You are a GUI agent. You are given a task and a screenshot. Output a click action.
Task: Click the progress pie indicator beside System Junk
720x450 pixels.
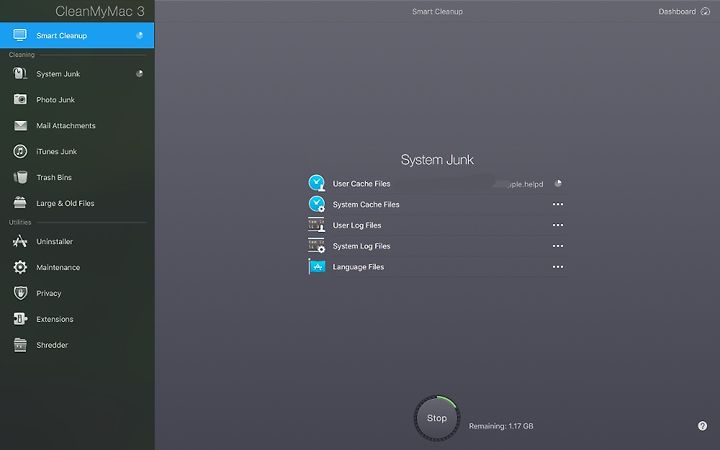point(139,73)
